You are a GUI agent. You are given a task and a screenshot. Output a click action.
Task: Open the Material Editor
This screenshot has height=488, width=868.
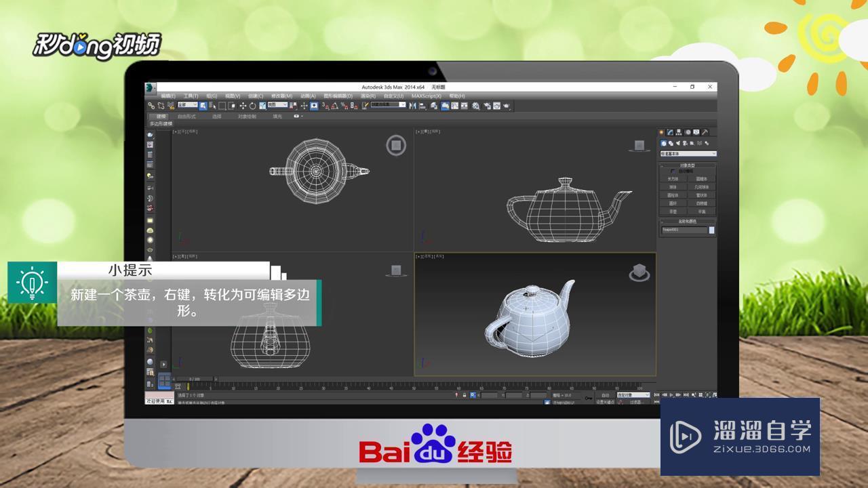(x=476, y=106)
